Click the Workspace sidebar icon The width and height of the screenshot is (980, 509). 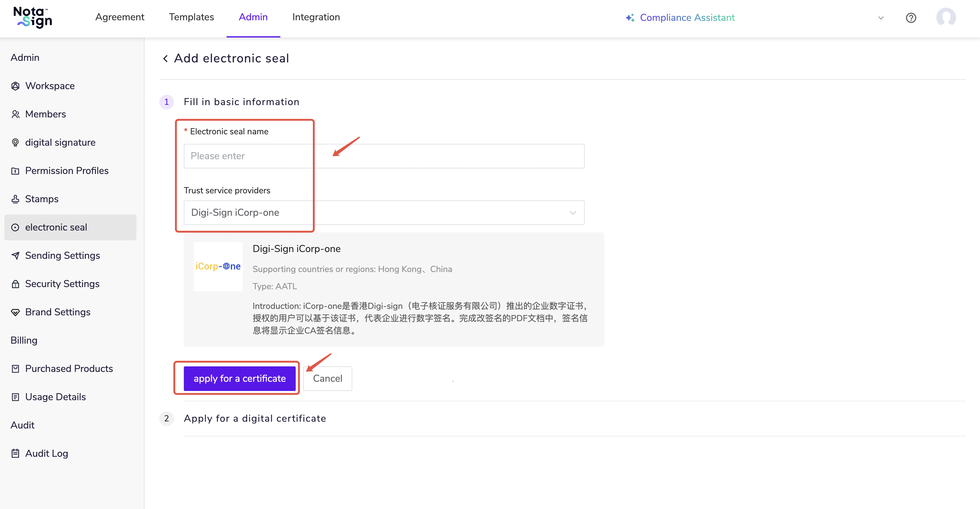coord(15,86)
